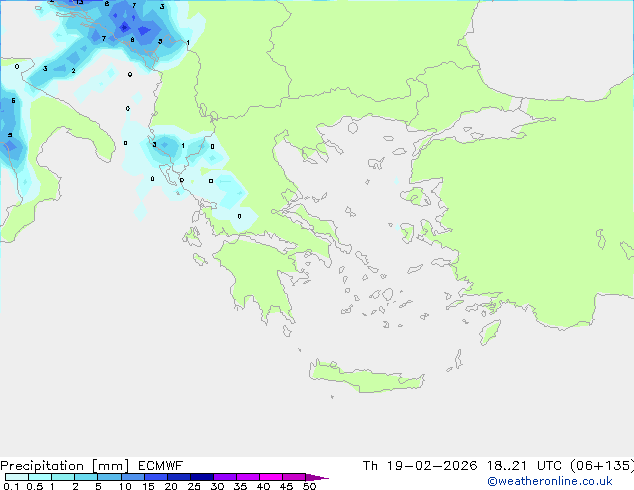
Task: Click the 25–30 mm dark navy legend swatch
Action: click(202, 477)
